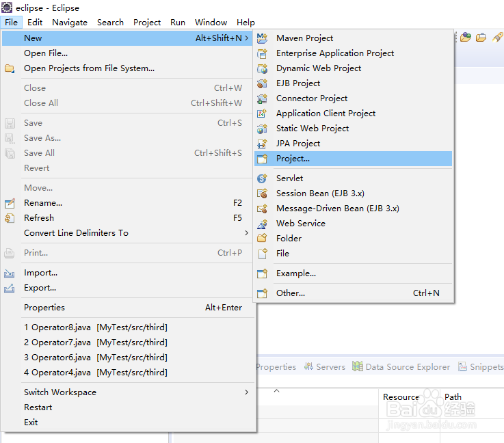Select Other... with Ctrl+N shortcut
This screenshot has height=443, width=504.
pos(354,293)
